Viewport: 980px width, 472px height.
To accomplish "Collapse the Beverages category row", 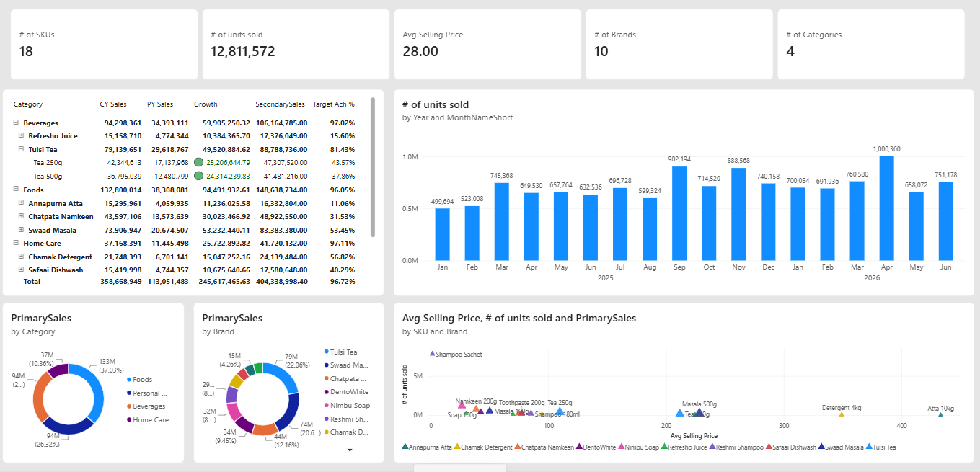I will 16,123.
